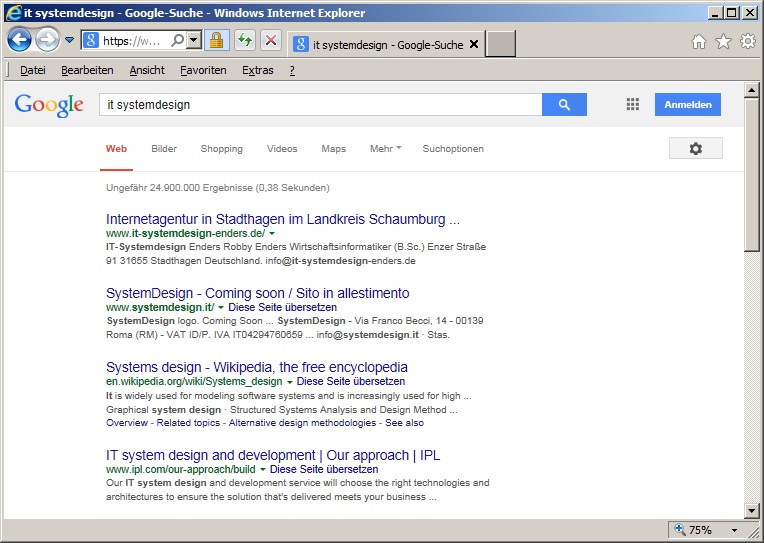Click the Google search text field

pos(321,104)
